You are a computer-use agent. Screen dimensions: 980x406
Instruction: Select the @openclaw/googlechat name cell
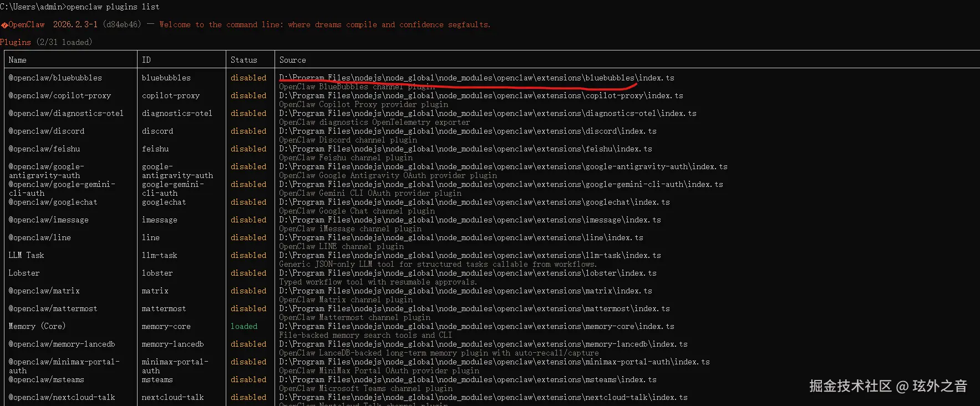(53, 202)
